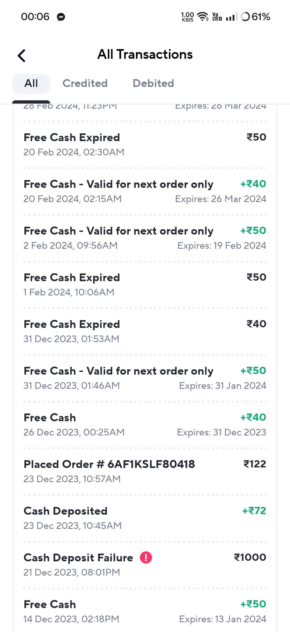Switch to the Debited tab

pyautogui.click(x=153, y=83)
